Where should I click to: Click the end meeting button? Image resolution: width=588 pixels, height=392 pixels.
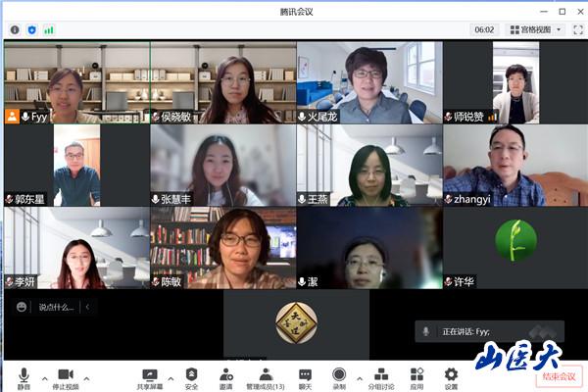[561, 376]
